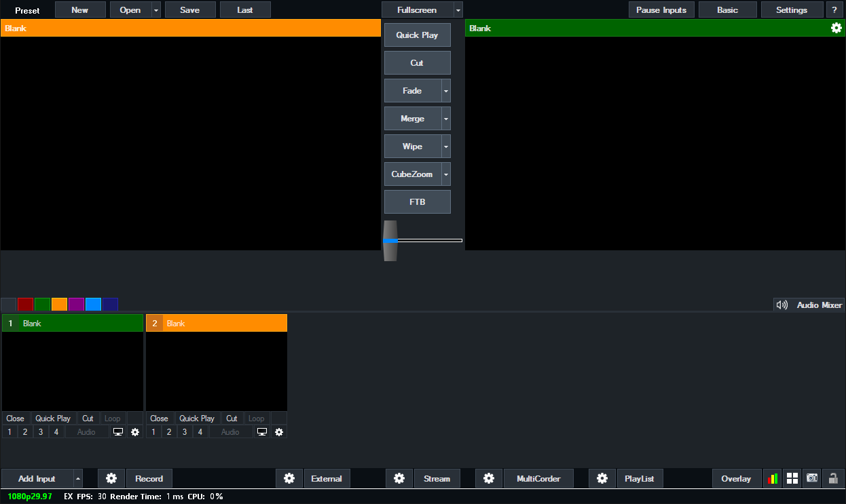Click the padlock icon in bottom bar
The height and width of the screenshot is (504, 846).
(x=833, y=478)
